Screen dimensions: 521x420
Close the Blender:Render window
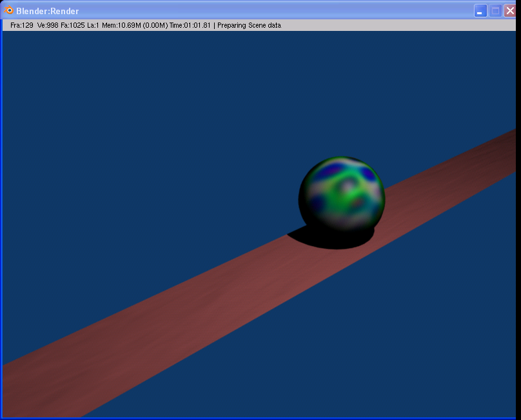coord(510,10)
